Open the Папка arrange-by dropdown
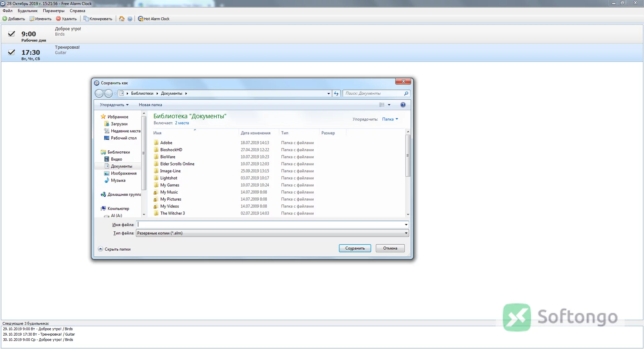The height and width of the screenshot is (349, 644). (x=390, y=119)
